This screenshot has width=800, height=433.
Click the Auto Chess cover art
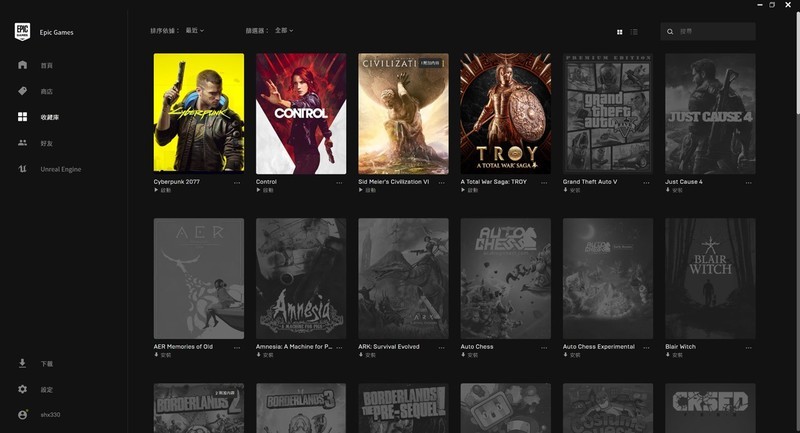[x=506, y=278]
